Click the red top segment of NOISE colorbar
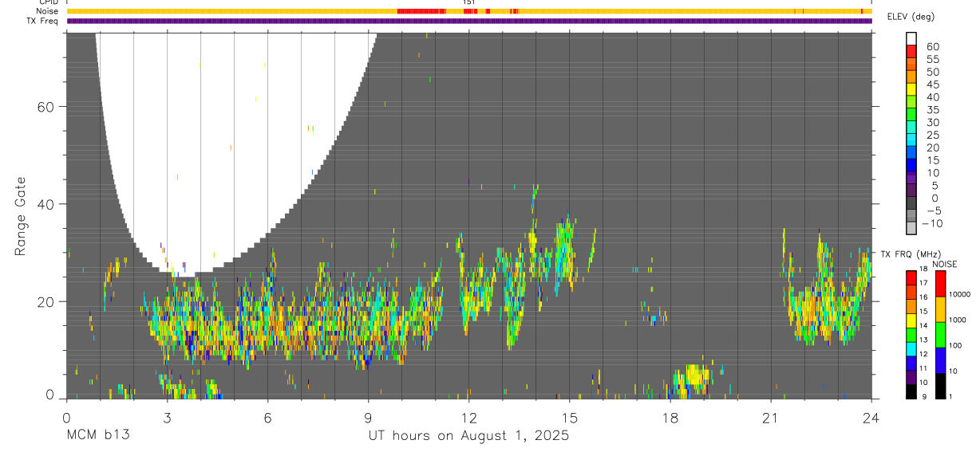 (x=941, y=284)
